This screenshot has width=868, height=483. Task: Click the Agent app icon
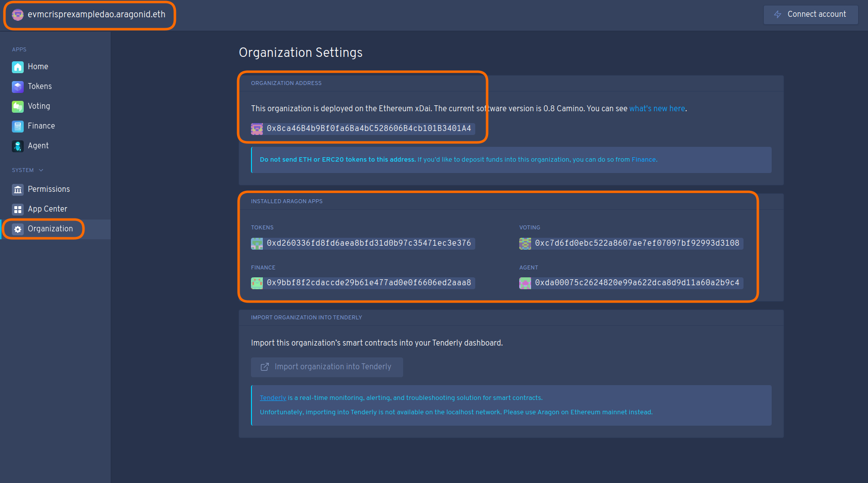pyautogui.click(x=18, y=146)
